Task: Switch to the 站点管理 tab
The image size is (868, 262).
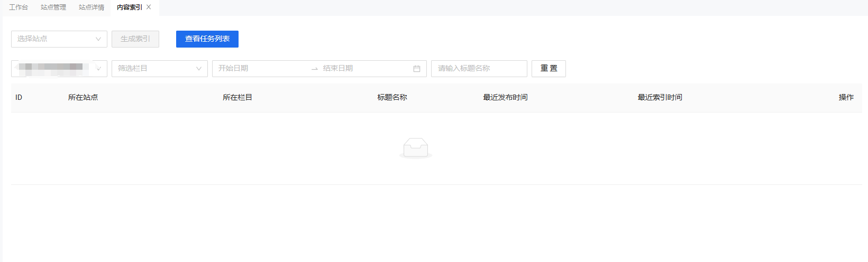Action: (x=53, y=7)
